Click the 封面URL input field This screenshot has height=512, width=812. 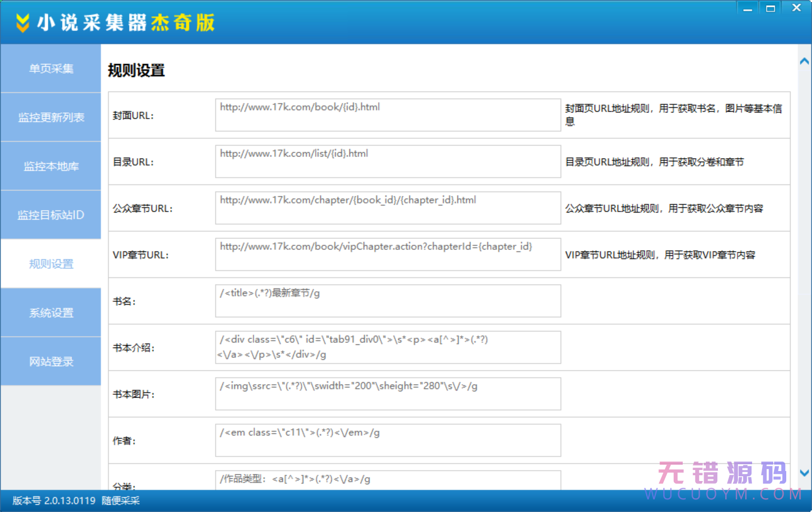coord(388,115)
